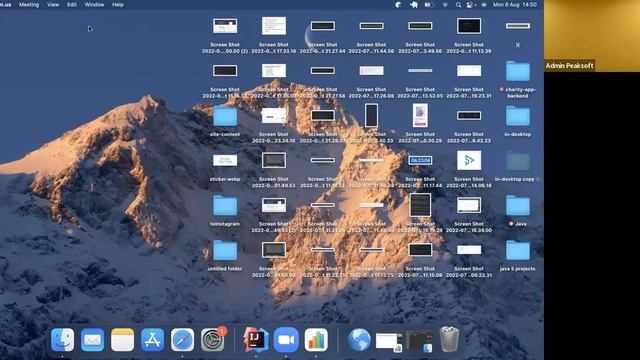640x360 pixels.
Task: Select screenshot ending 3.49.56
Action: tap(420, 26)
